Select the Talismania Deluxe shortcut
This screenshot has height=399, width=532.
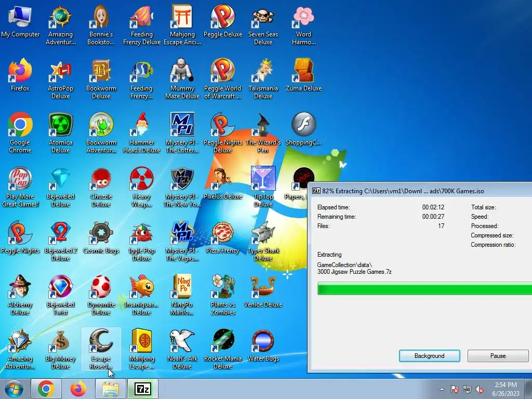263,79
